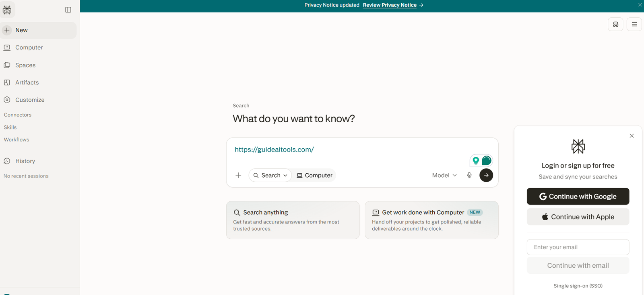Click the microphone dictation icon
Image resolution: width=644 pixels, height=295 pixels.
tap(469, 175)
